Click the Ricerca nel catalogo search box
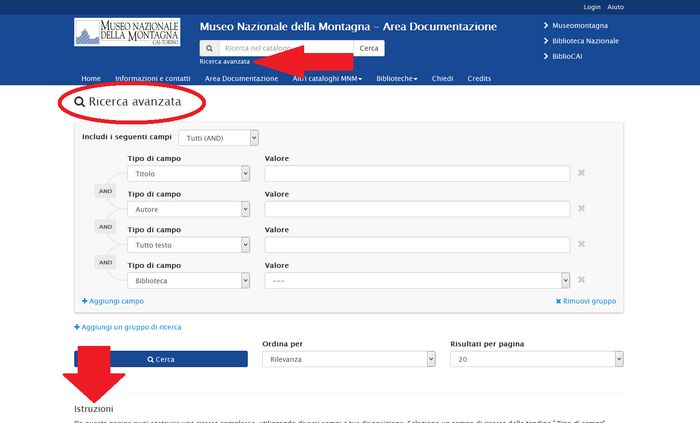Viewport: 700px width, 423px height. (286, 48)
